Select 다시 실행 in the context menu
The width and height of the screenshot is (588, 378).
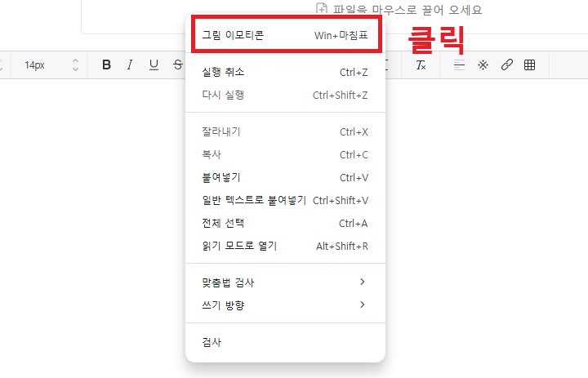tap(285, 95)
